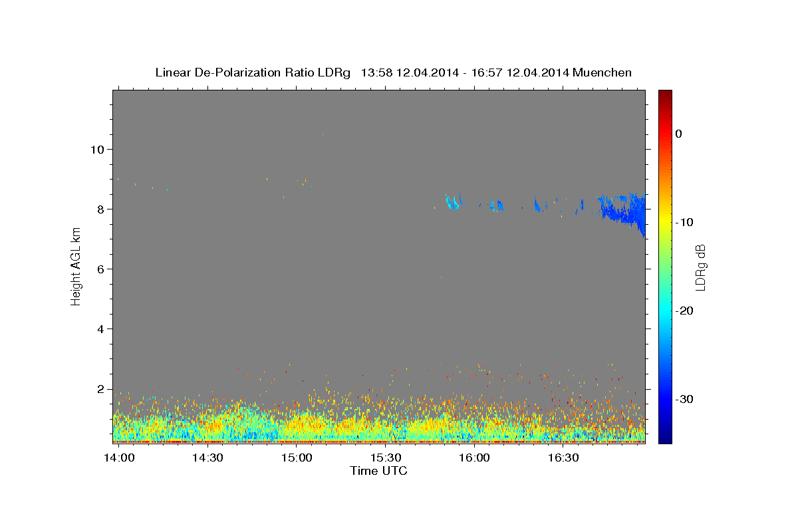Click the colorbar tick label '0'
798x532 pixels.
point(679,134)
